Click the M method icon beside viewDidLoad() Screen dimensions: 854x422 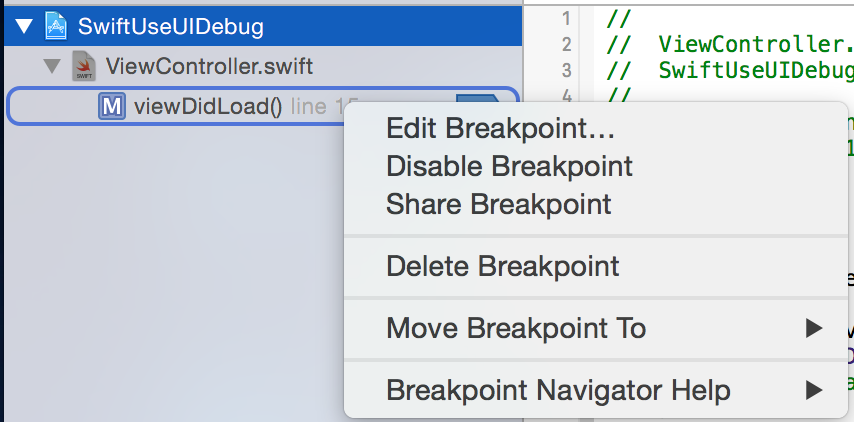[111, 106]
